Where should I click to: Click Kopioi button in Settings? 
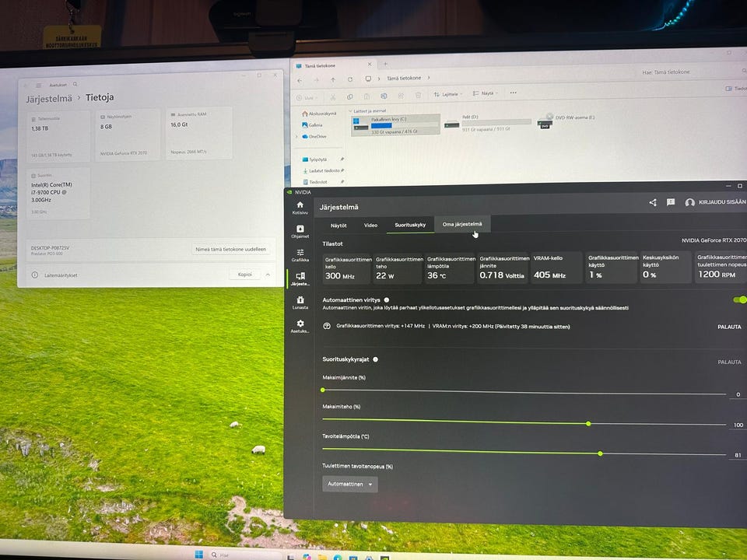click(244, 275)
